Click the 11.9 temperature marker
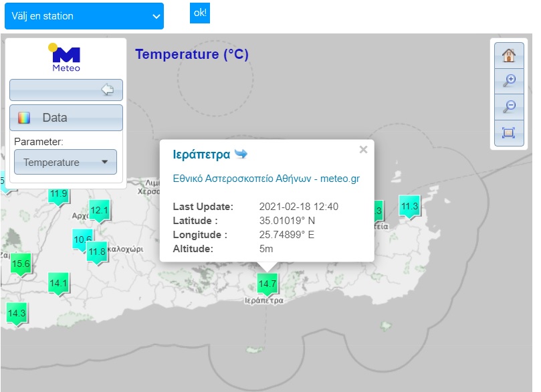 pyautogui.click(x=59, y=194)
